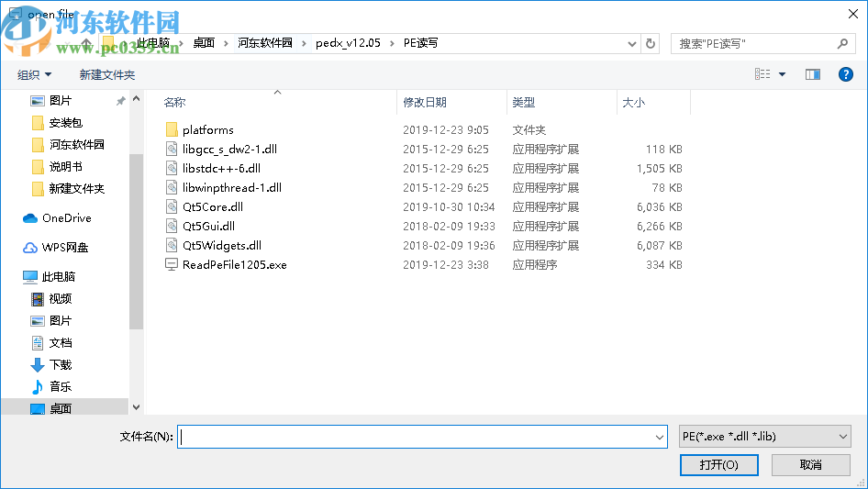Viewport: 868px width, 489px height.
Task: Click the search magnifier icon
Action: [x=842, y=43]
